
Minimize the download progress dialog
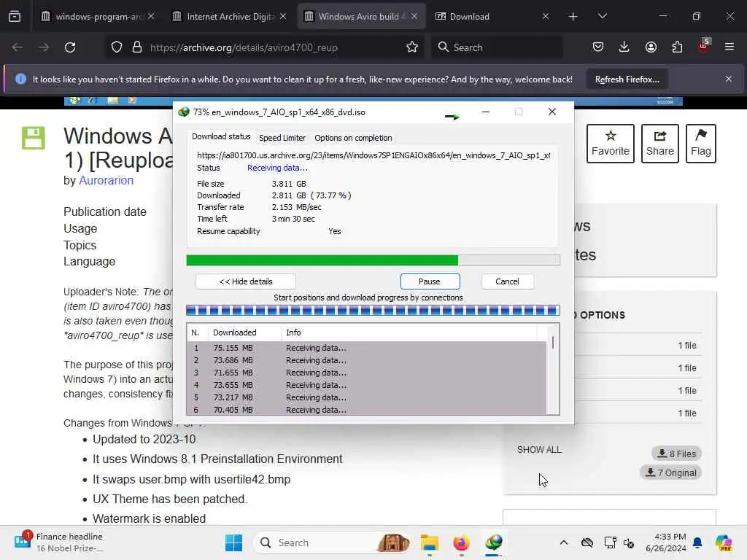486,112
